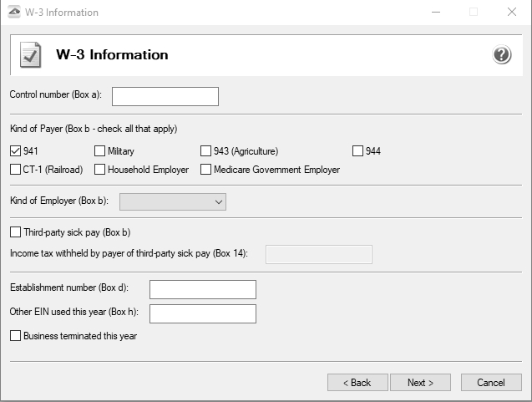
Task: Enable the Military checkbox
Action: point(99,150)
